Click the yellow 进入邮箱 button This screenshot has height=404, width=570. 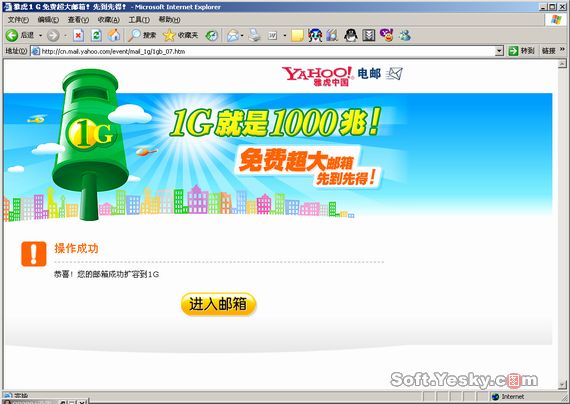coord(218,304)
